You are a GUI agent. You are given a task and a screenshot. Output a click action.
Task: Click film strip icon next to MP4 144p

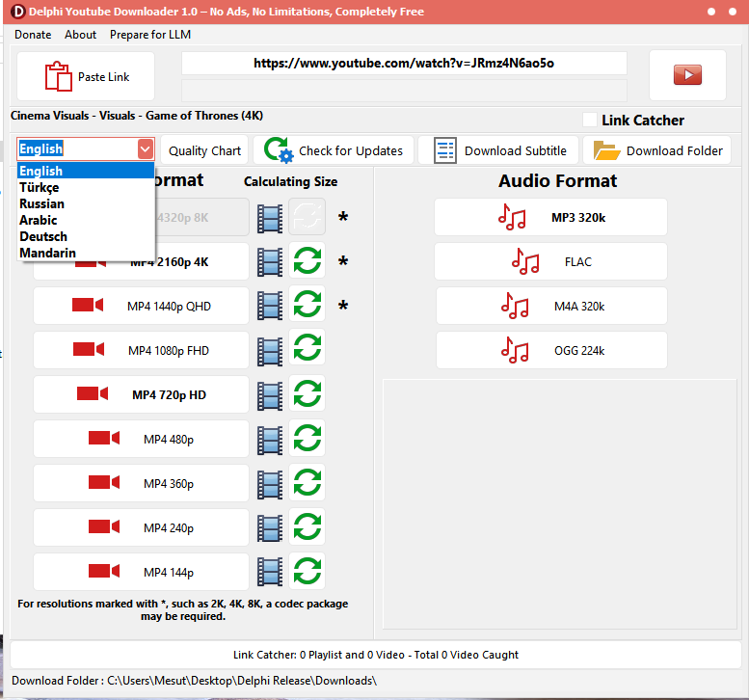point(270,573)
